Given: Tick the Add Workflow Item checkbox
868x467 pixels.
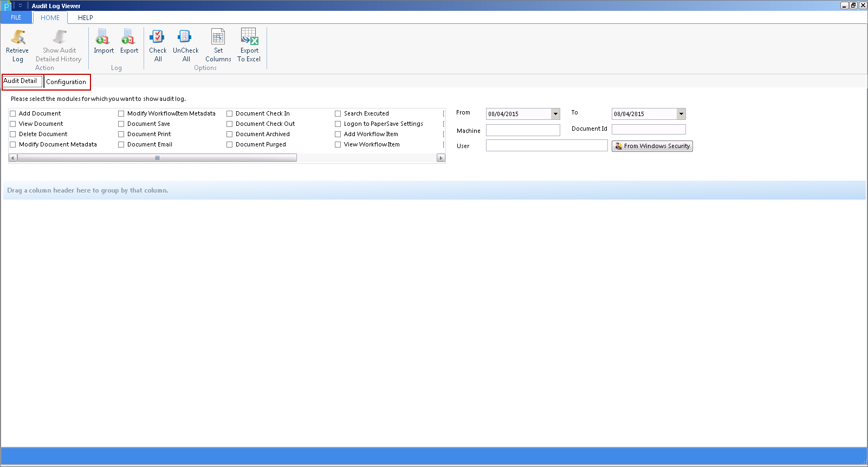Looking at the screenshot, I should (x=338, y=135).
